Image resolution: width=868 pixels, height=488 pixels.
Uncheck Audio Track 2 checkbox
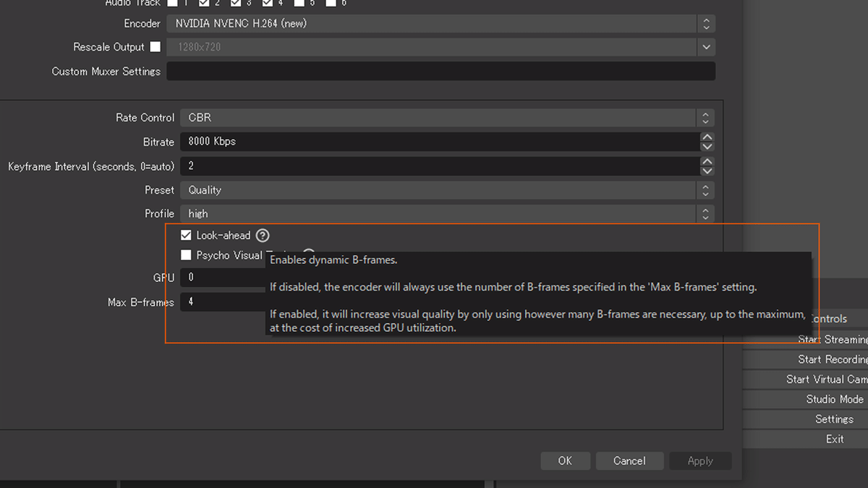[x=205, y=3]
